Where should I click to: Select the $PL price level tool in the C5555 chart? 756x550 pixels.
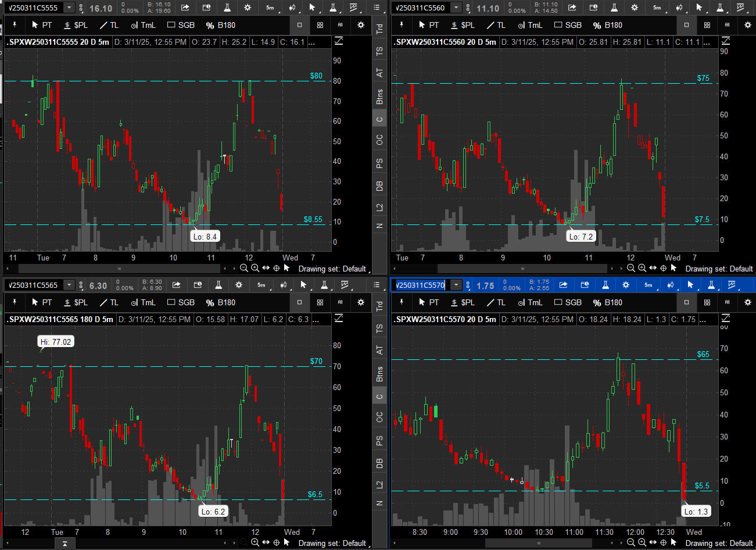[76, 25]
